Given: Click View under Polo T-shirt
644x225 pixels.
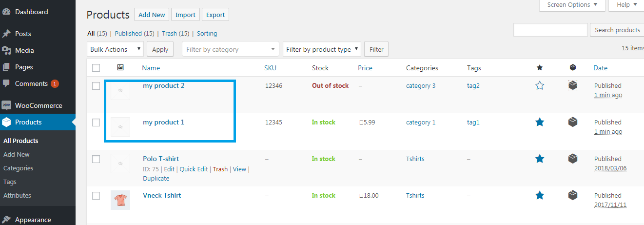Looking at the screenshot, I should click(239, 169).
